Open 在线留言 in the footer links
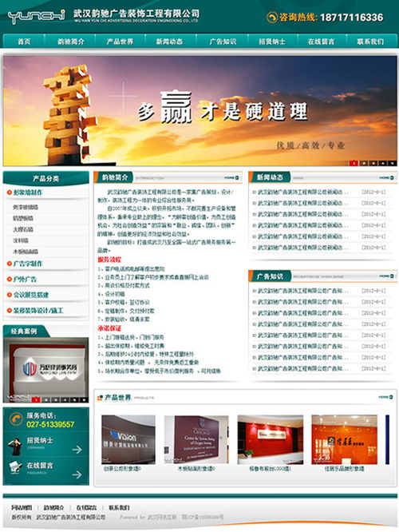Image resolution: width=399 pixels, height=532 pixels. coord(86,507)
